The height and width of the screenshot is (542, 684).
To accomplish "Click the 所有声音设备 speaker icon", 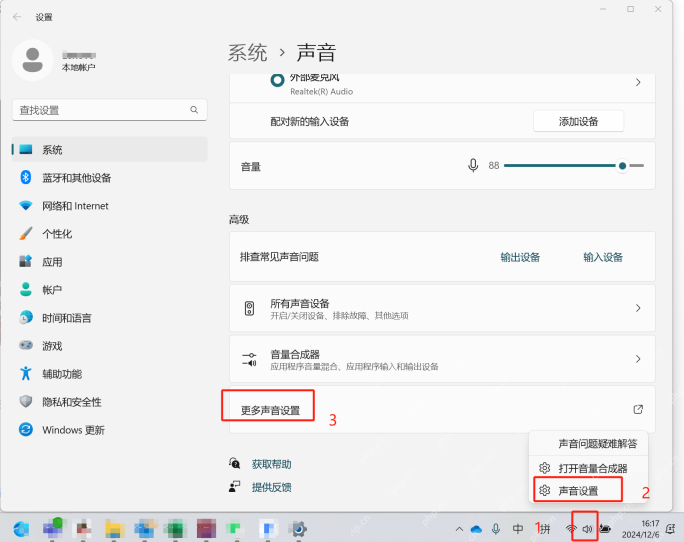I will (x=250, y=308).
